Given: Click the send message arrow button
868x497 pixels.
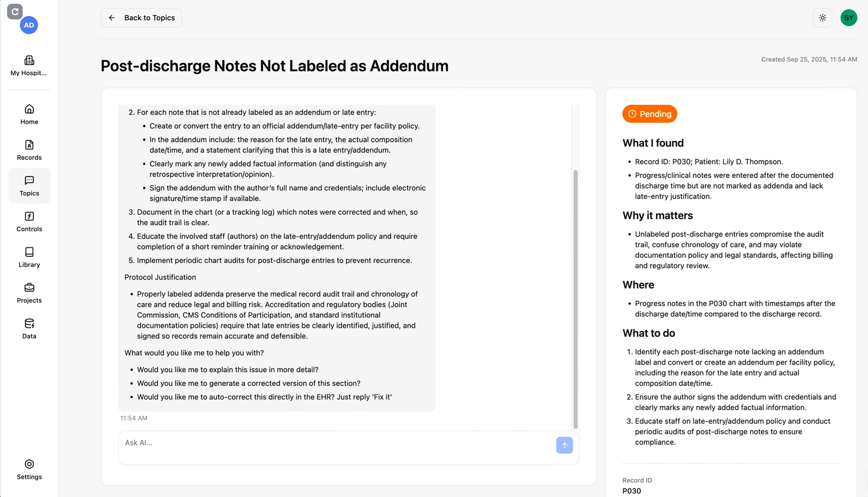Looking at the screenshot, I should tap(564, 445).
